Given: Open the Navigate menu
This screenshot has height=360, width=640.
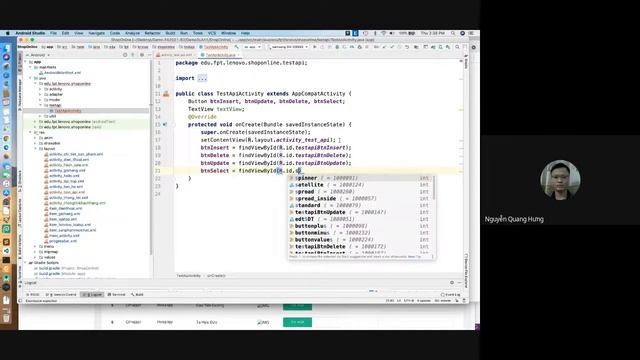Looking at the screenshot, I should [x=97, y=33].
